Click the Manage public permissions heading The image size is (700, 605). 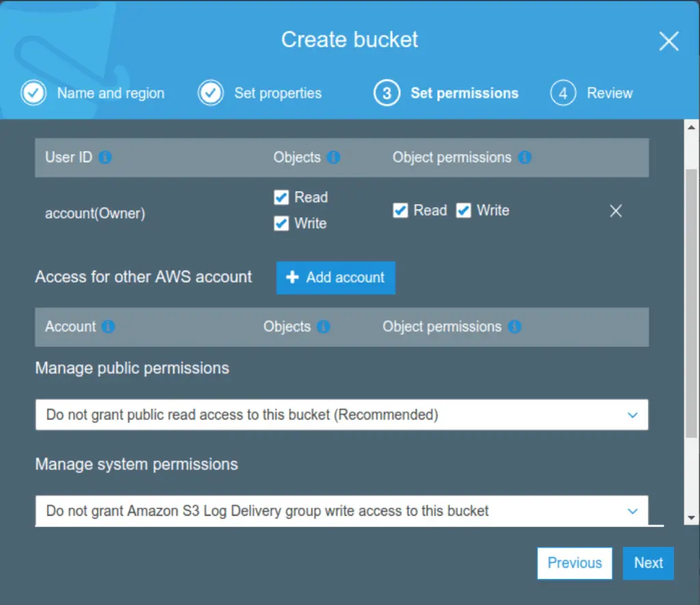(x=132, y=368)
